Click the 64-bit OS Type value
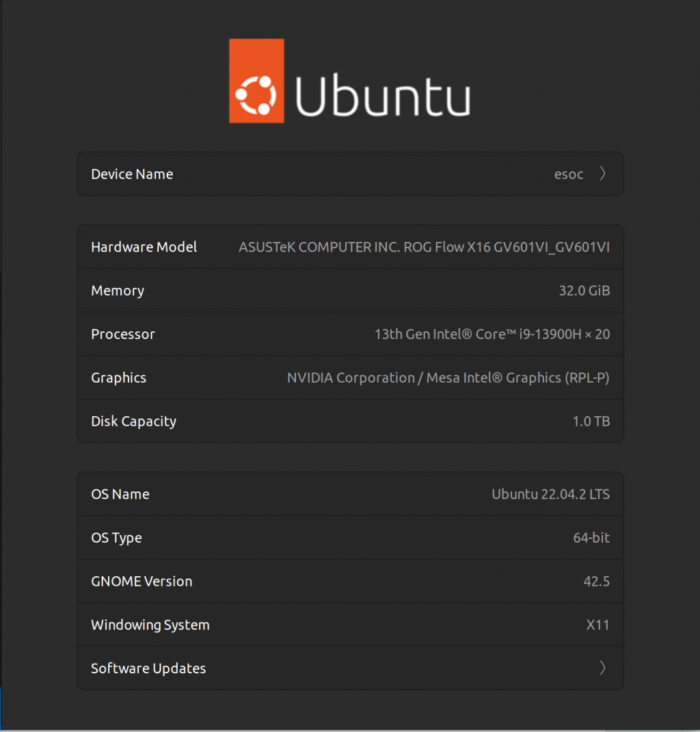 (x=591, y=538)
